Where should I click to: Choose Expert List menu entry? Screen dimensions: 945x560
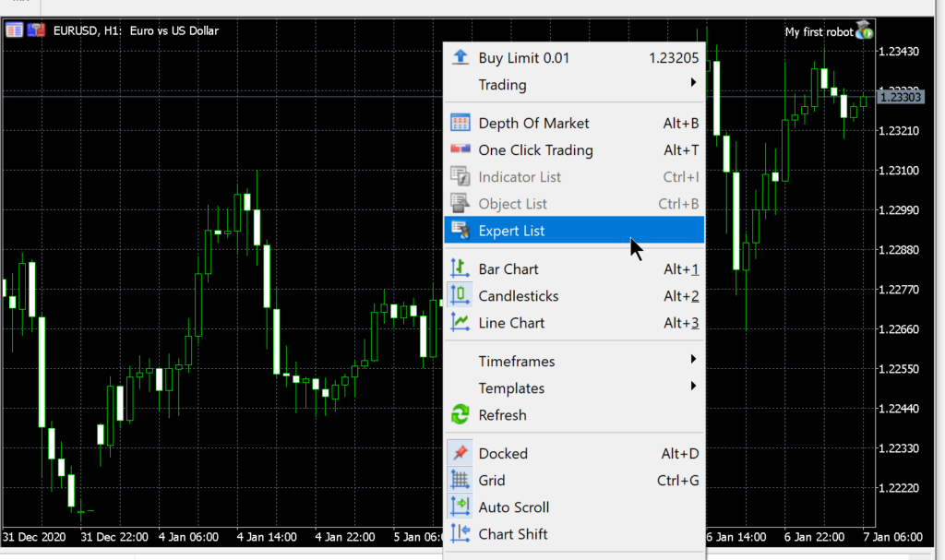point(512,231)
